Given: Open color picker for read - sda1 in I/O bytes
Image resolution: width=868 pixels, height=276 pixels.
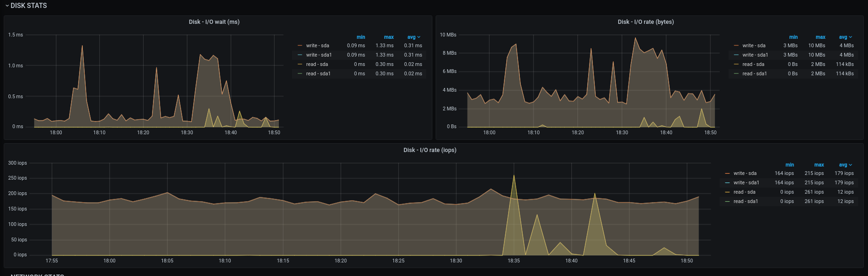Looking at the screenshot, I should pyautogui.click(x=736, y=73).
